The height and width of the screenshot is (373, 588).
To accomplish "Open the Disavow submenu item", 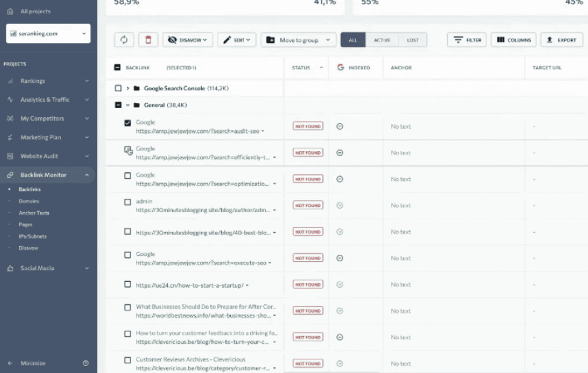I will 29,248.
